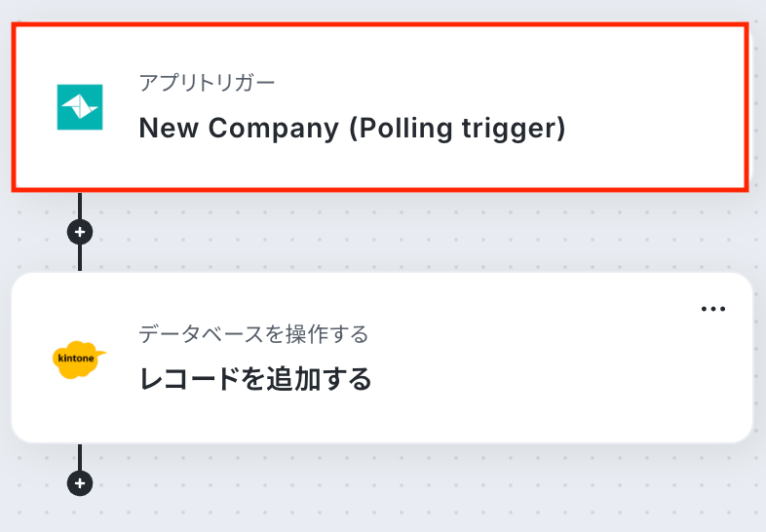Viewport: 766px width, 532px height.
Task: Click the white origami bird in the teal icon
Action: (x=80, y=107)
